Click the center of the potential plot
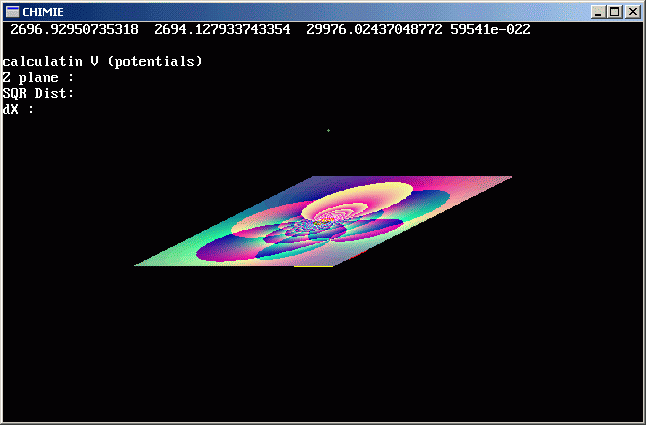This screenshot has height=425, width=646. point(322,221)
